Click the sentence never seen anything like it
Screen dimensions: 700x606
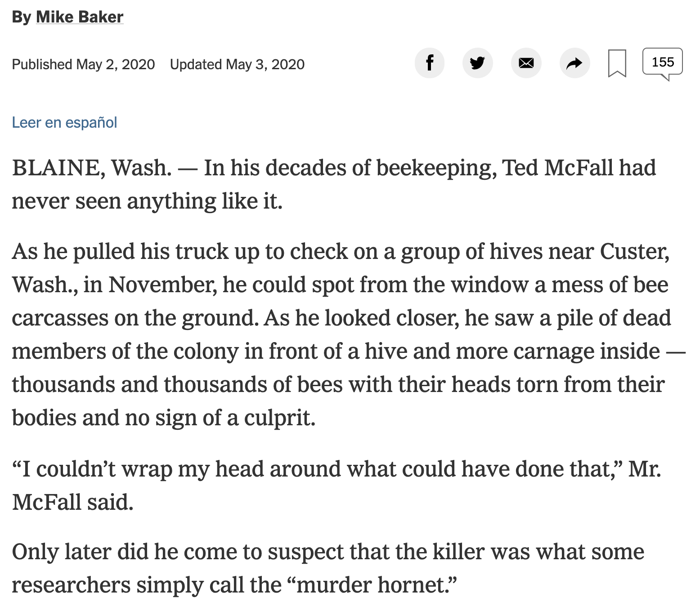[x=147, y=201]
